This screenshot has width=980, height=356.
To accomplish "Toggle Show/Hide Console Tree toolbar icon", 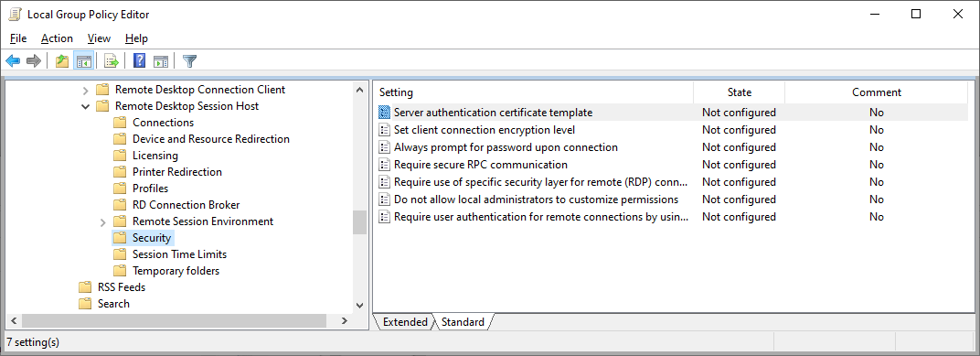I will (84, 60).
